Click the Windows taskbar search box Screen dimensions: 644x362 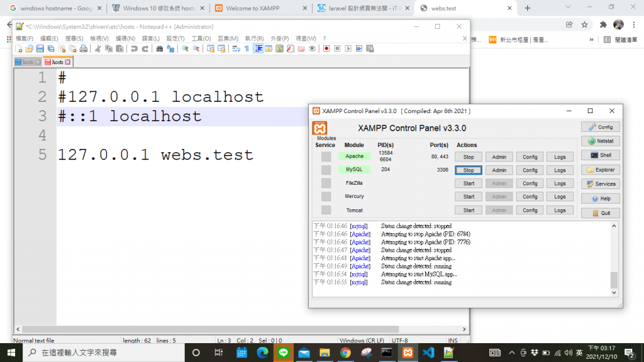105,353
